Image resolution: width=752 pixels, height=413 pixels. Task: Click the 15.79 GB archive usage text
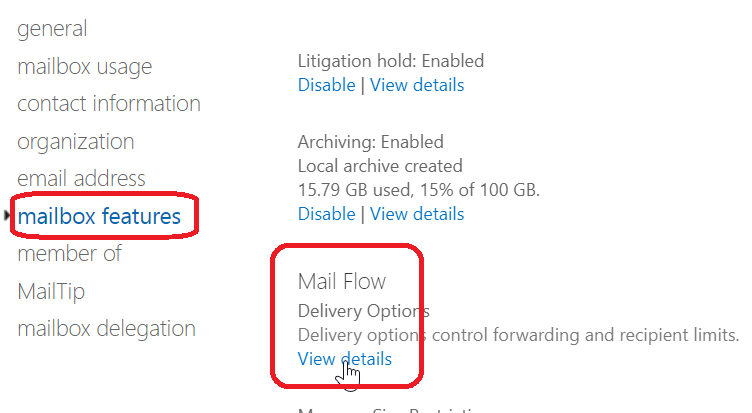tap(419, 189)
